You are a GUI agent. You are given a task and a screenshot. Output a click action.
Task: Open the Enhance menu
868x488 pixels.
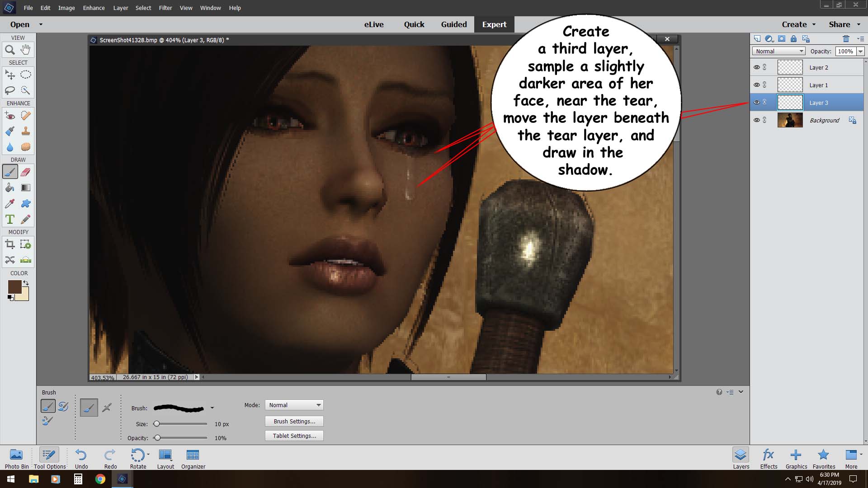coord(94,8)
